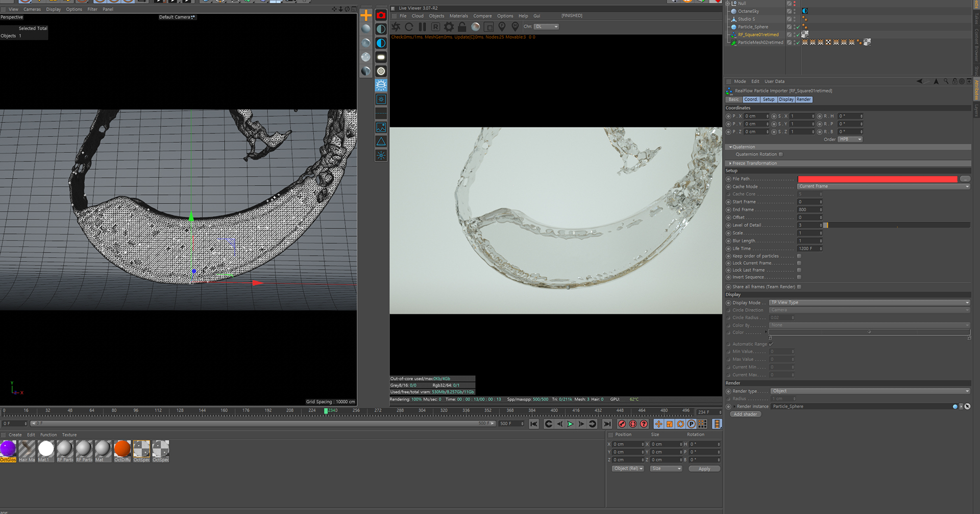Switch to the Coord. tab

(751, 99)
